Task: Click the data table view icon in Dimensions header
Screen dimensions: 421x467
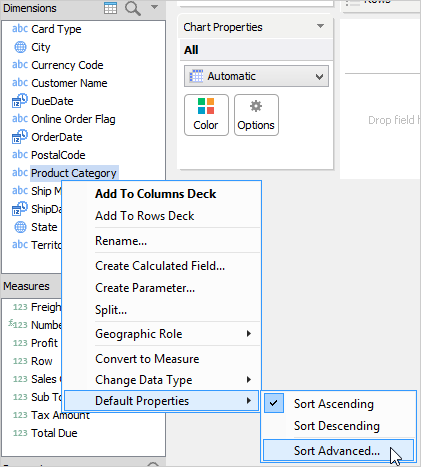Action: (x=110, y=8)
